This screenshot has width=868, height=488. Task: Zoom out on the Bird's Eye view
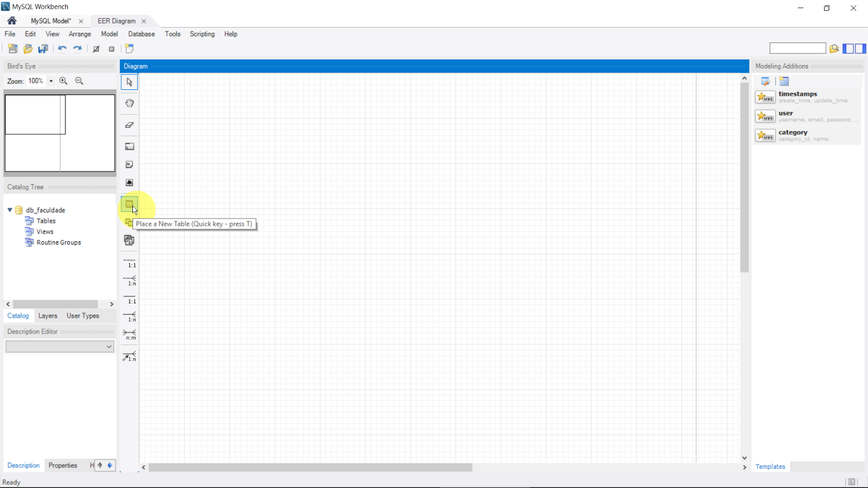click(79, 81)
